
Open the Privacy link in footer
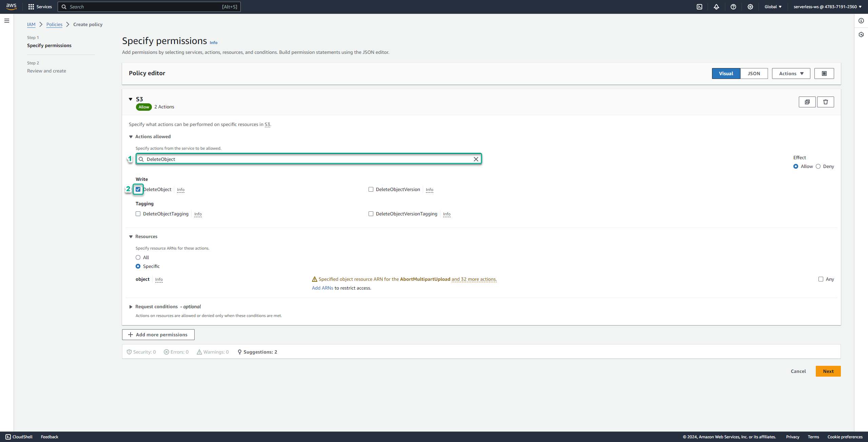793,437
